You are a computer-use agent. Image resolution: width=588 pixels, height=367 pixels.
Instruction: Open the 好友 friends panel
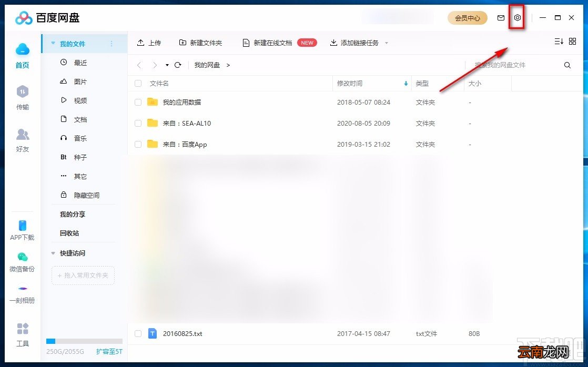pyautogui.click(x=23, y=140)
